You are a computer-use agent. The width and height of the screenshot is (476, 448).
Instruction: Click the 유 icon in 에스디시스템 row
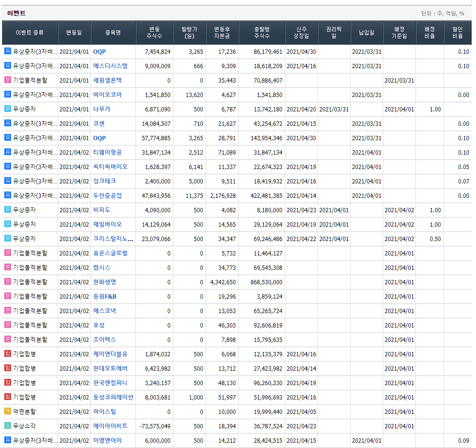tap(8, 66)
